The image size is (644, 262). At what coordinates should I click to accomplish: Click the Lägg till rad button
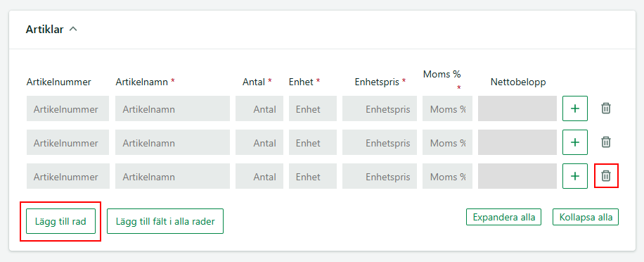(x=60, y=221)
